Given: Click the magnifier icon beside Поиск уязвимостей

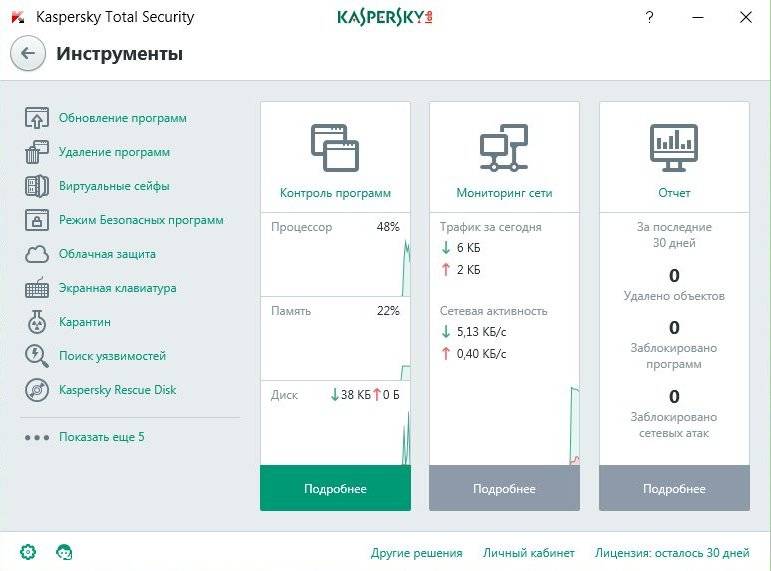Looking at the screenshot, I should 37,356.
